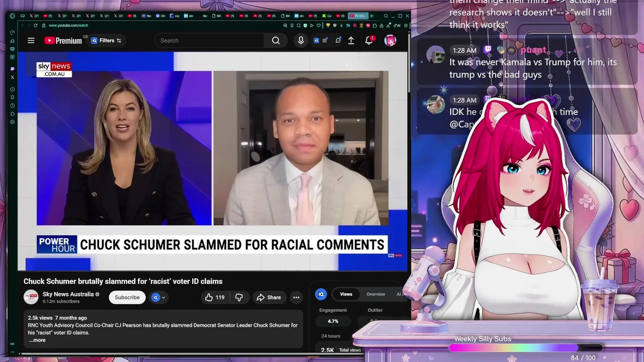Reload the page in browser toolbar
644x362 pixels.
36,25
